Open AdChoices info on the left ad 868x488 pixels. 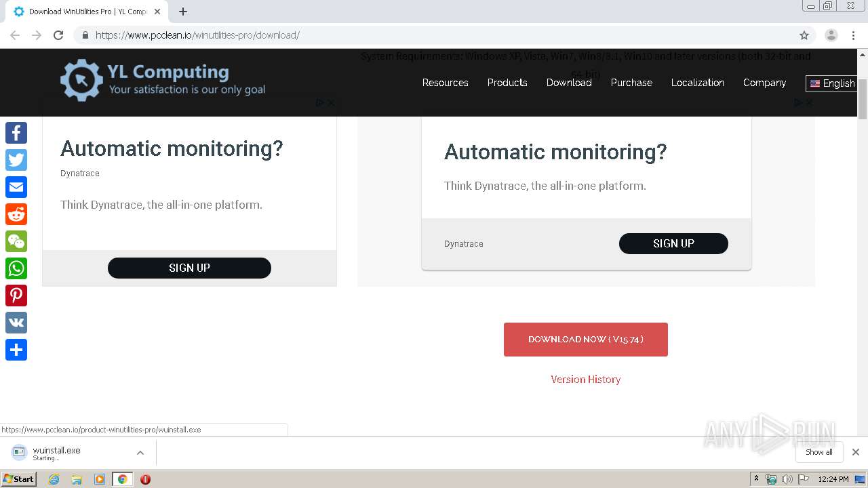(x=321, y=103)
